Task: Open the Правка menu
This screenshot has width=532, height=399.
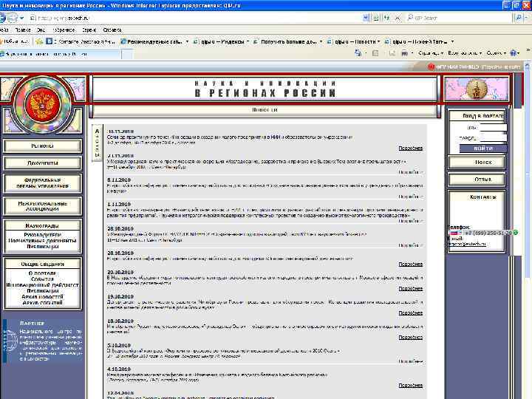Action: pyautogui.click(x=23, y=30)
